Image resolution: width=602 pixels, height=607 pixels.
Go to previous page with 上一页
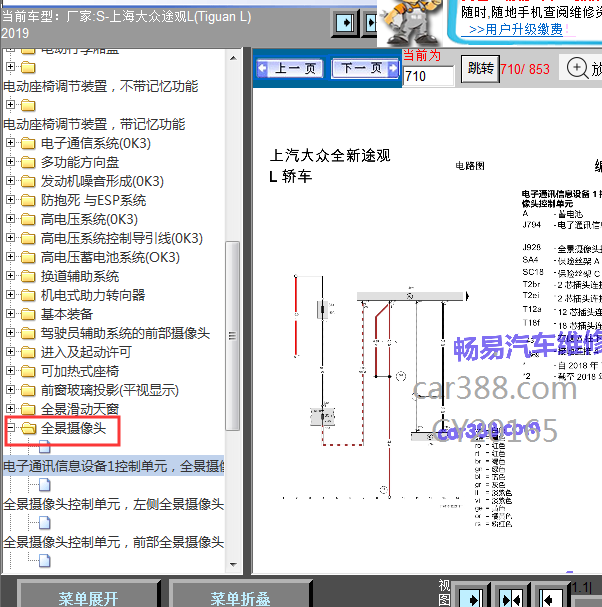click(x=290, y=69)
